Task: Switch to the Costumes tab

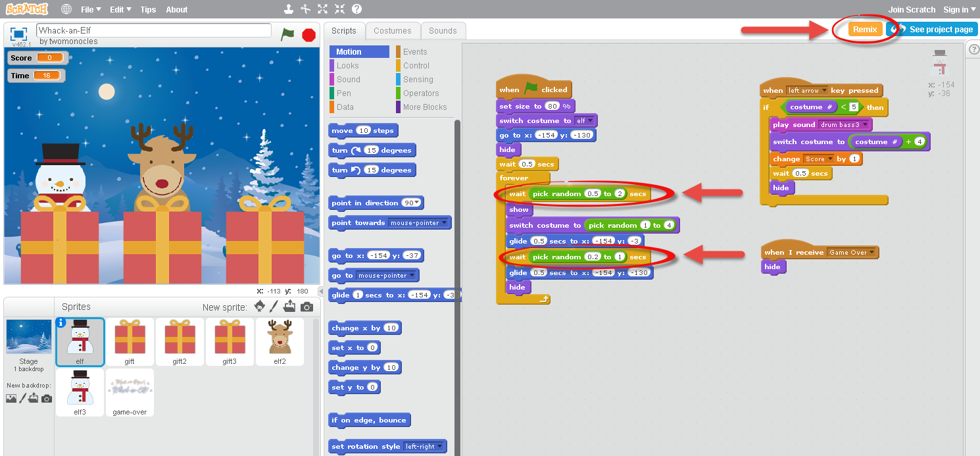Action: click(x=393, y=30)
